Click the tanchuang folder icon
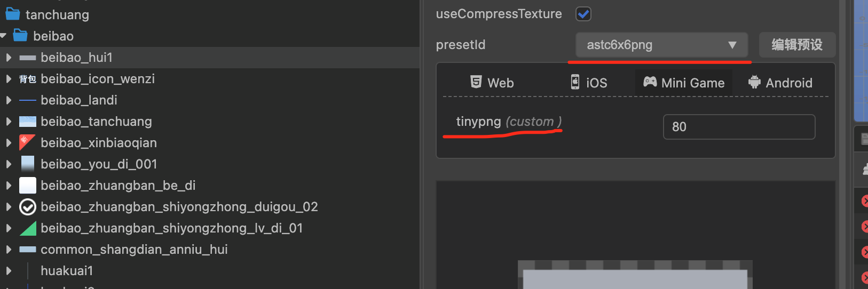 pos(13,14)
